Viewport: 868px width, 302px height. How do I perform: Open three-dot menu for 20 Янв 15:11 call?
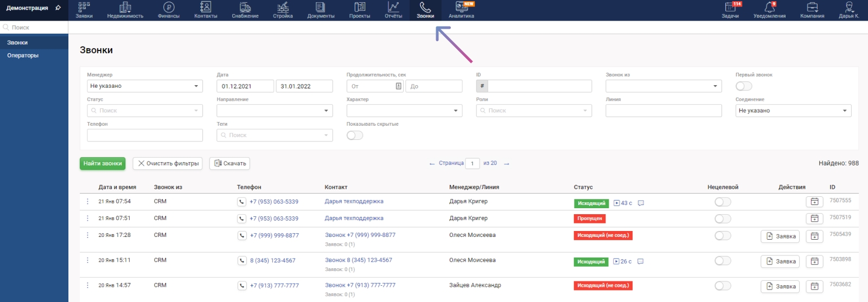(x=87, y=260)
